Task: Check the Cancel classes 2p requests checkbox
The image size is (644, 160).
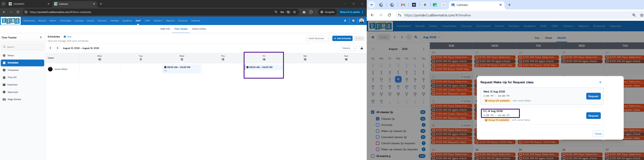Action: 377,143
